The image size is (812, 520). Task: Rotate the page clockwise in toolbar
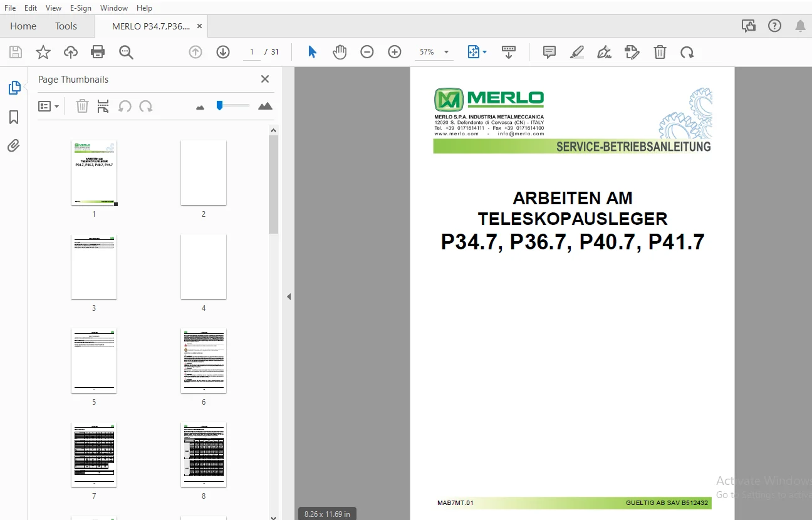coord(687,52)
